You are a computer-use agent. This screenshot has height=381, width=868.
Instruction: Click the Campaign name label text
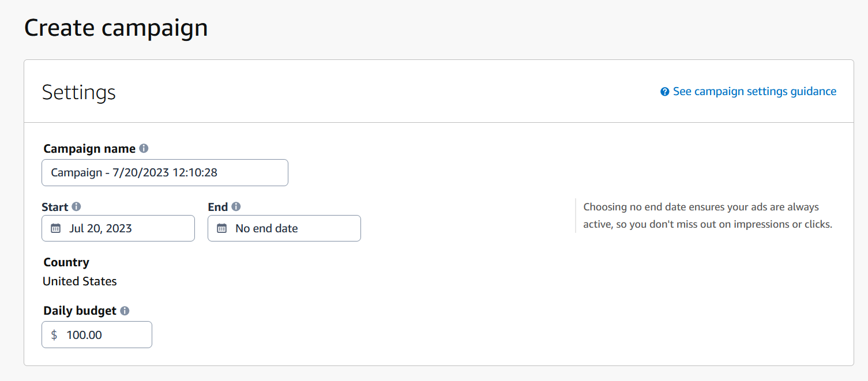click(89, 149)
